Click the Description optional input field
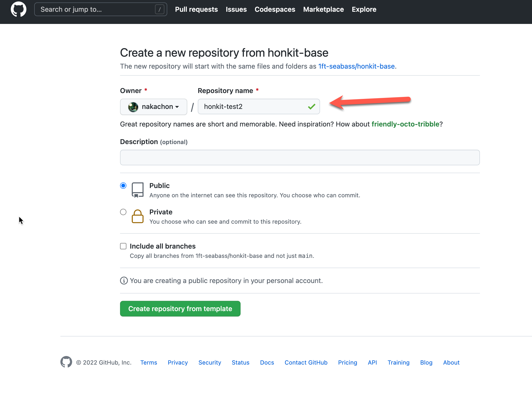 tap(300, 157)
